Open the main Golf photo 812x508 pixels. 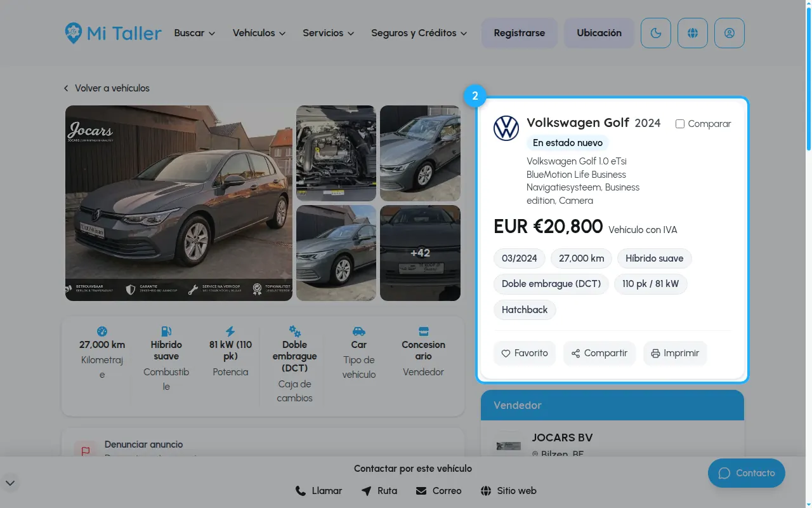(179, 203)
